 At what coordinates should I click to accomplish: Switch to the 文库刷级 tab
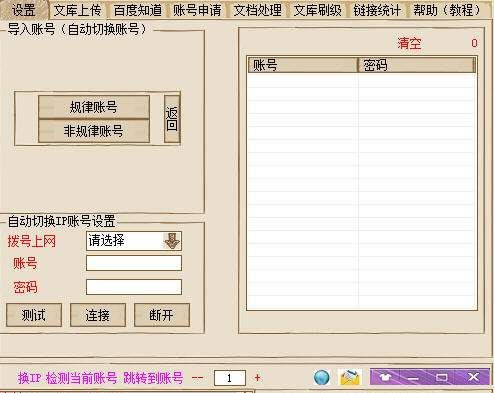(x=317, y=10)
